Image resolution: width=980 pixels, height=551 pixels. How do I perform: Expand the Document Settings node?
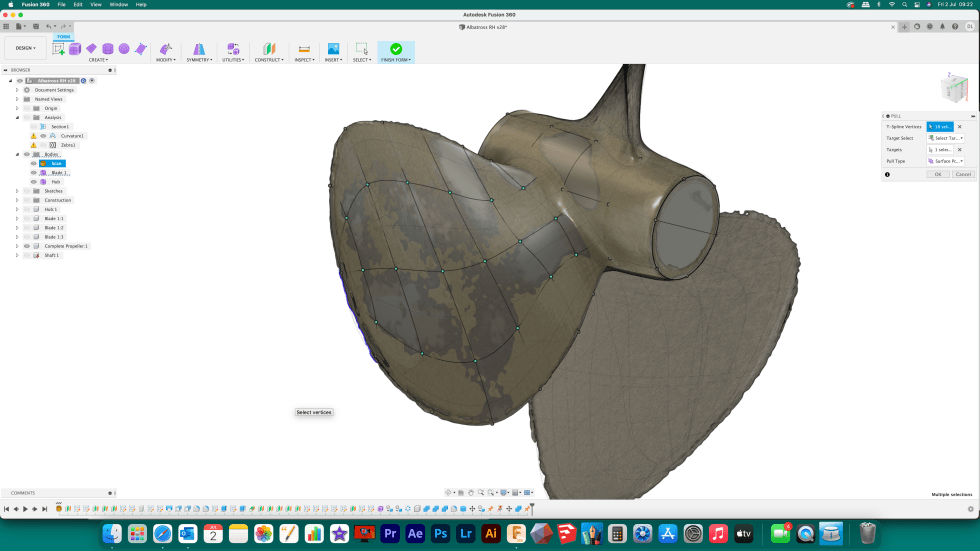click(18, 90)
